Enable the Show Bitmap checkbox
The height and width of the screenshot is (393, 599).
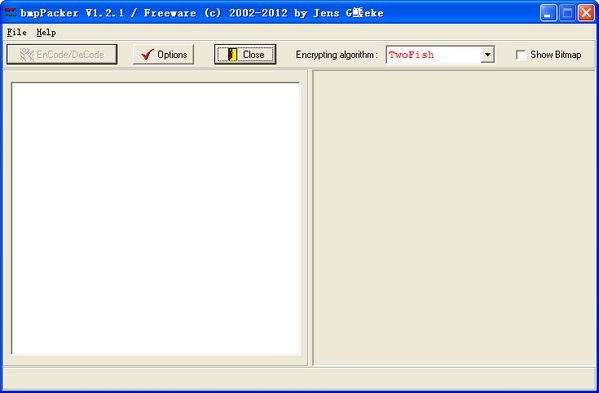click(520, 55)
